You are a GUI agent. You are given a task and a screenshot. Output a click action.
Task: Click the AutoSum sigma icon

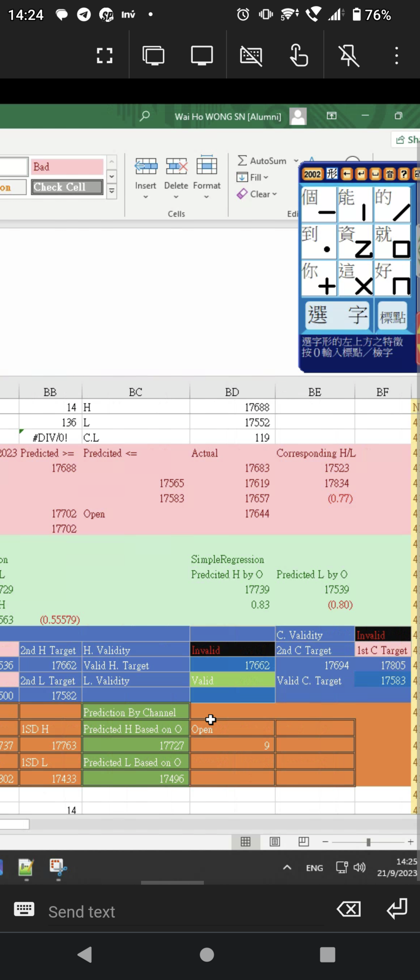point(242,161)
